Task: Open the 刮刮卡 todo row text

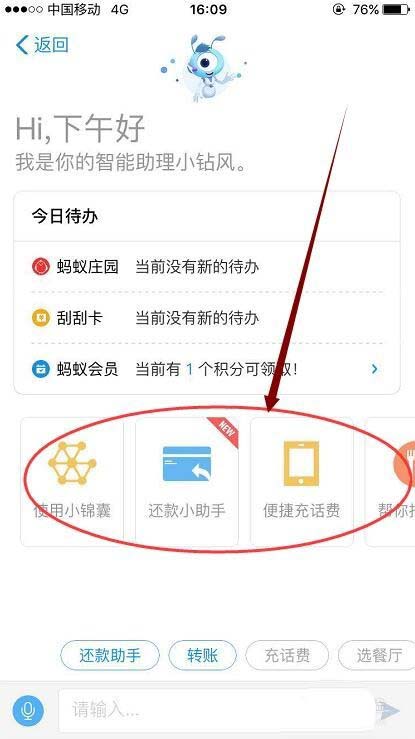Action: coord(207,318)
